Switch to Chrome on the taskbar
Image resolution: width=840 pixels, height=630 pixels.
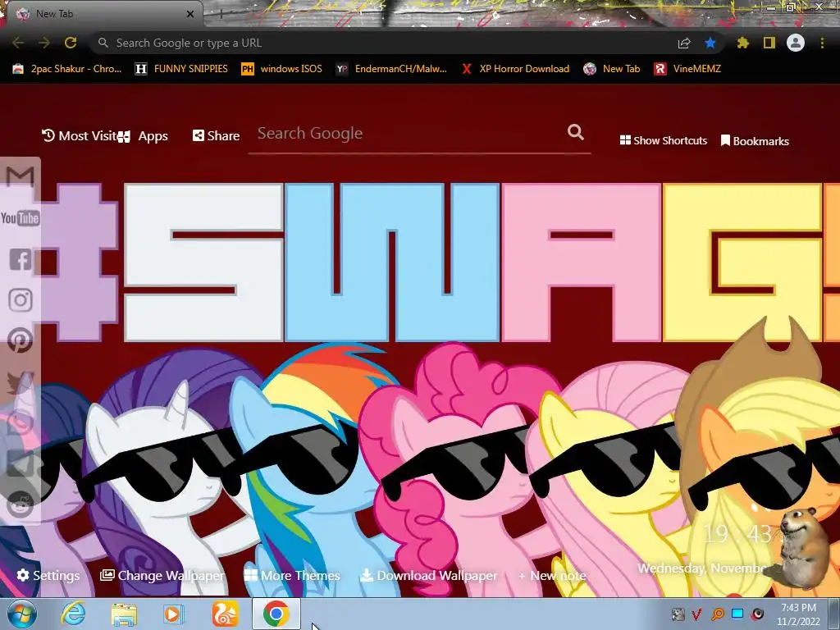[276, 614]
